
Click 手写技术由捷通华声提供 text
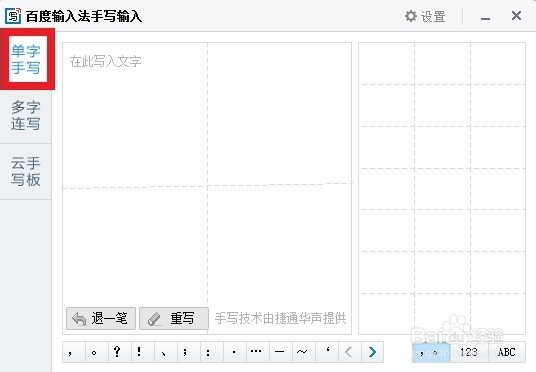280,318
